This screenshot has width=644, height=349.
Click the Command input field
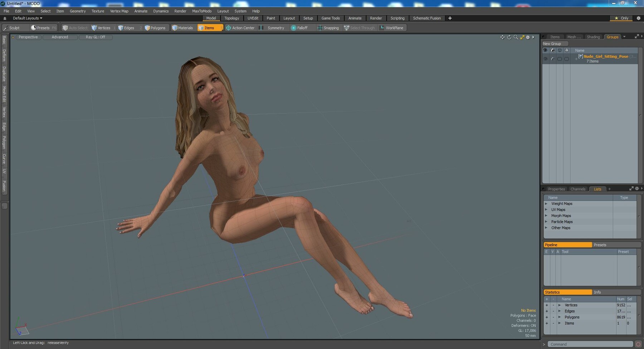[590, 344]
